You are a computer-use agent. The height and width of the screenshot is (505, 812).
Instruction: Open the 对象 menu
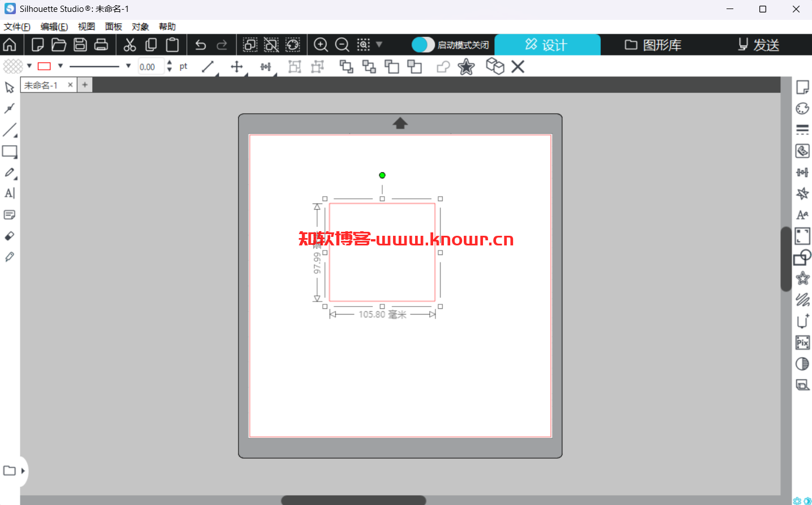pyautogui.click(x=140, y=27)
